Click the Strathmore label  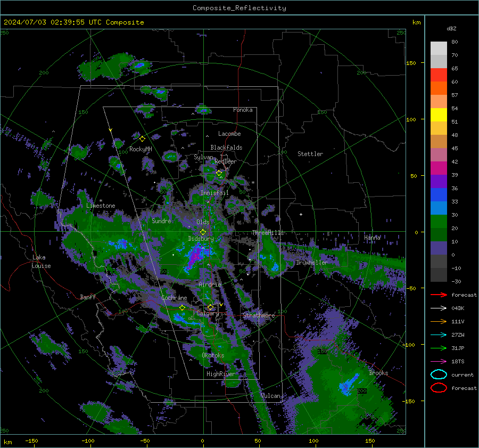click(259, 315)
